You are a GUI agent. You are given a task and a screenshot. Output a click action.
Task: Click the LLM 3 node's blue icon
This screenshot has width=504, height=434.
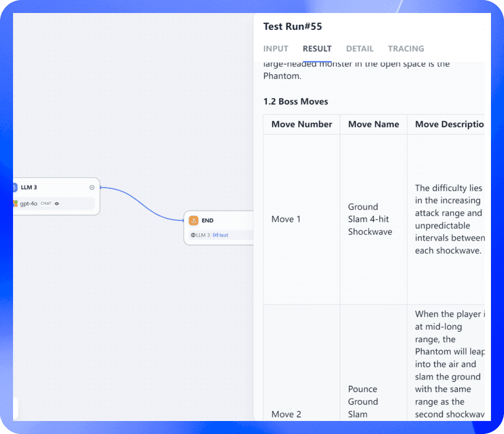[x=15, y=188]
